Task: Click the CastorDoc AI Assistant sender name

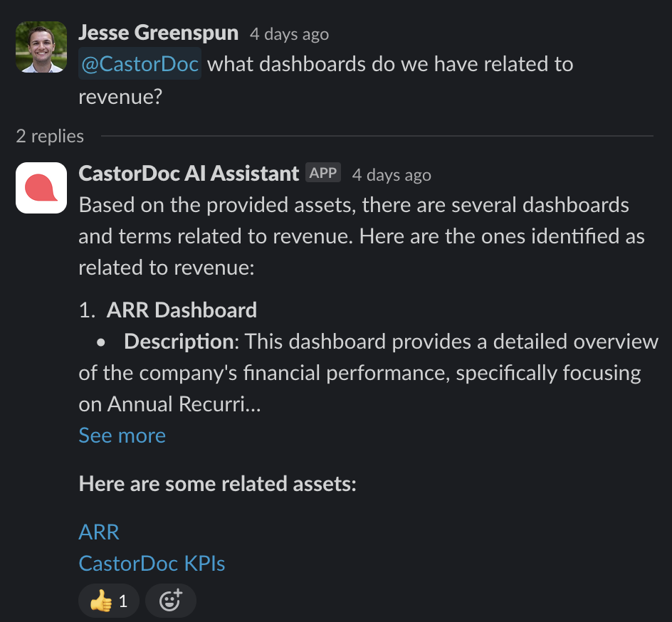Action: click(189, 173)
